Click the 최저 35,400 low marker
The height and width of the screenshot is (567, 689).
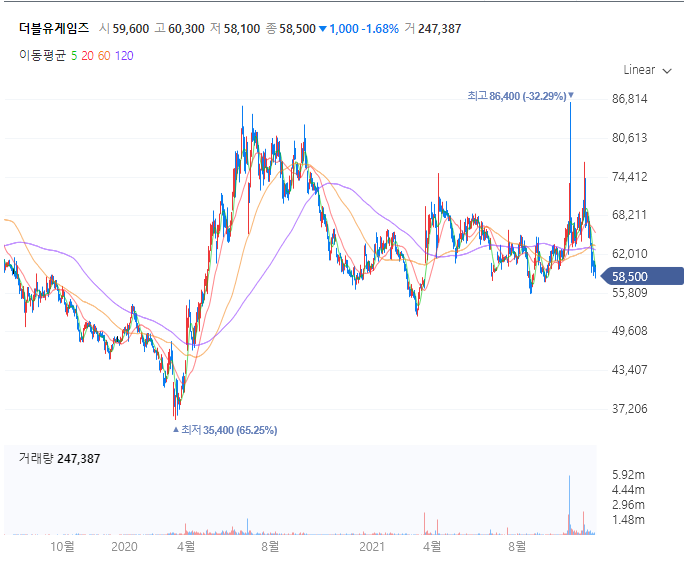coord(225,430)
